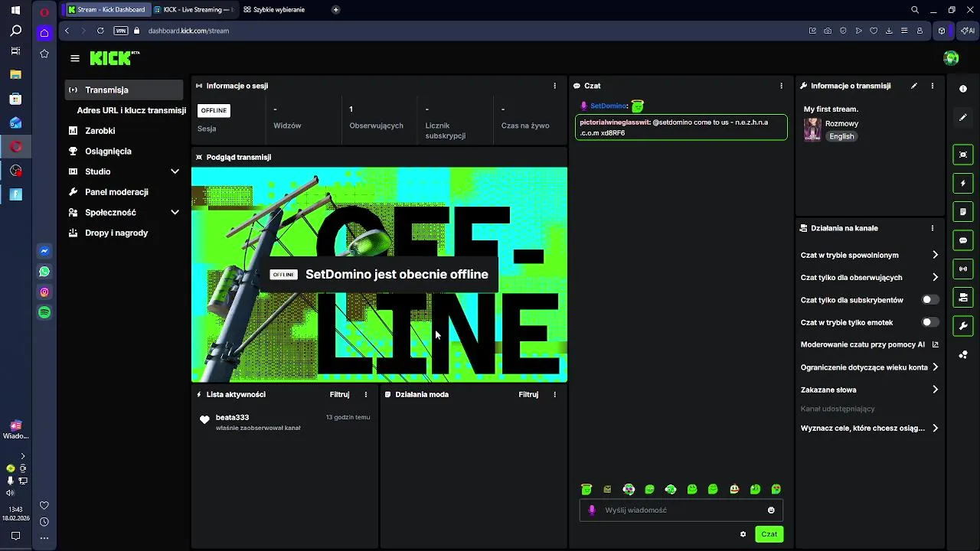
Task: Open Windows Start menu
Action: coord(15,11)
